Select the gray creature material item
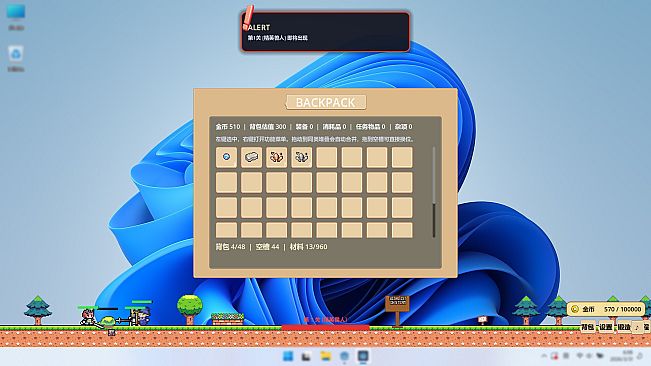The image size is (651, 366). click(x=301, y=157)
